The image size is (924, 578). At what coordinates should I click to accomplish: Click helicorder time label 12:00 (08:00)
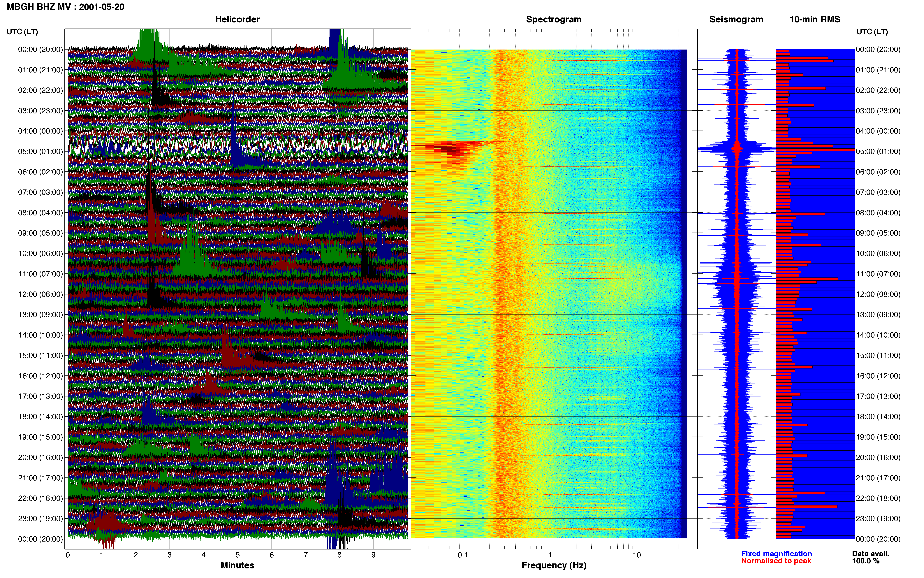coord(41,294)
